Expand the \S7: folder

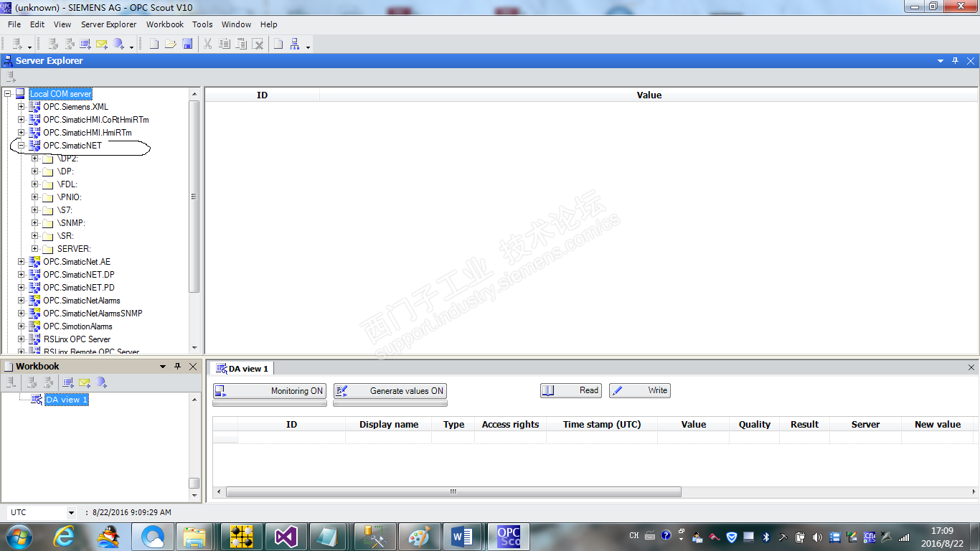click(35, 210)
